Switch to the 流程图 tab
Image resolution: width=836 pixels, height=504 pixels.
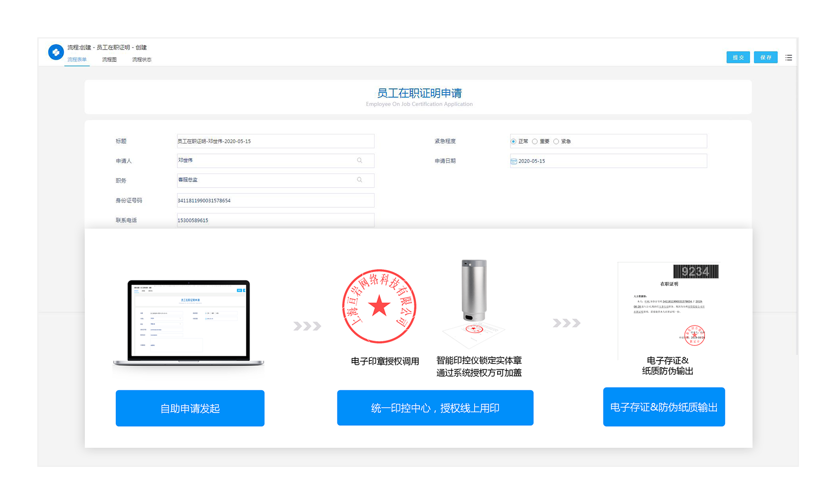(109, 60)
